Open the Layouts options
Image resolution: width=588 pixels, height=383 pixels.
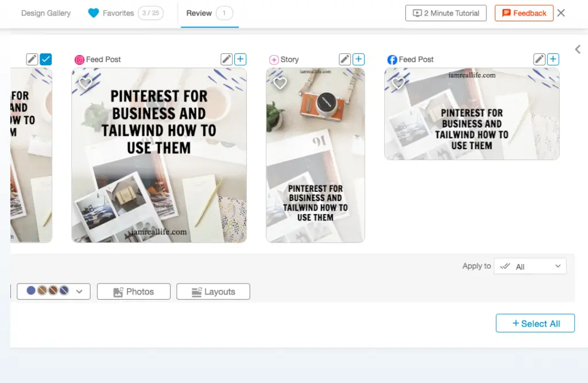click(x=213, y=292)
